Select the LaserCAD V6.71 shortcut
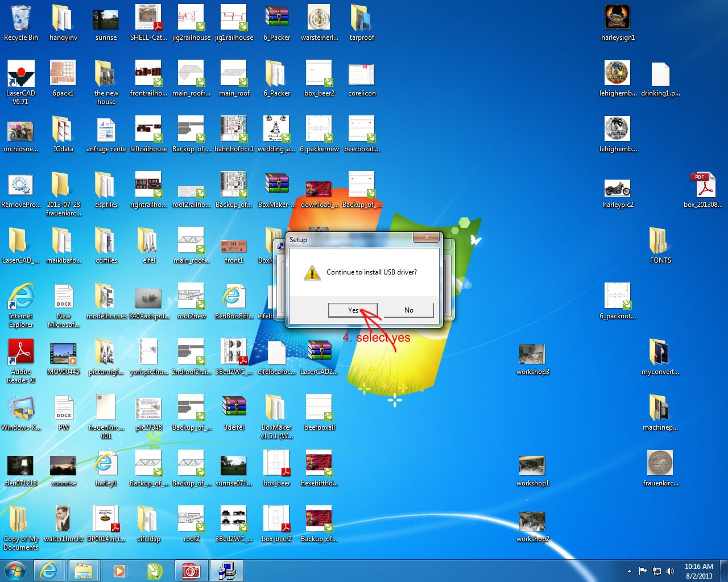The height and width of the screenshot is (582, 728). 21,80
